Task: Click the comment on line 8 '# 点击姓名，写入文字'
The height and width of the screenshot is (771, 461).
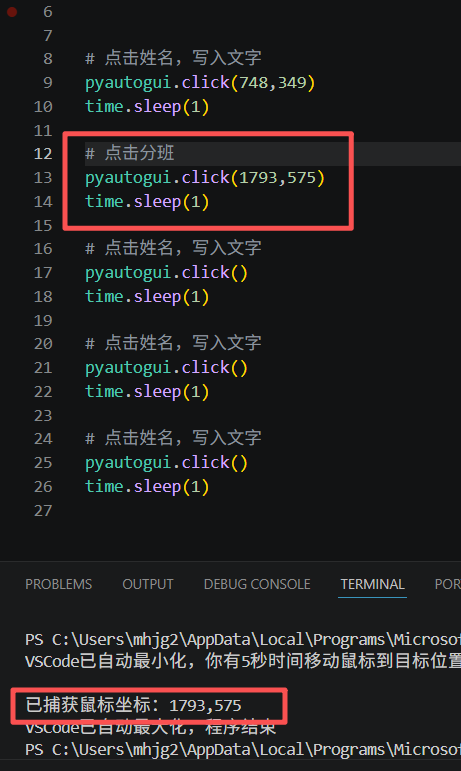Action: 173,58
